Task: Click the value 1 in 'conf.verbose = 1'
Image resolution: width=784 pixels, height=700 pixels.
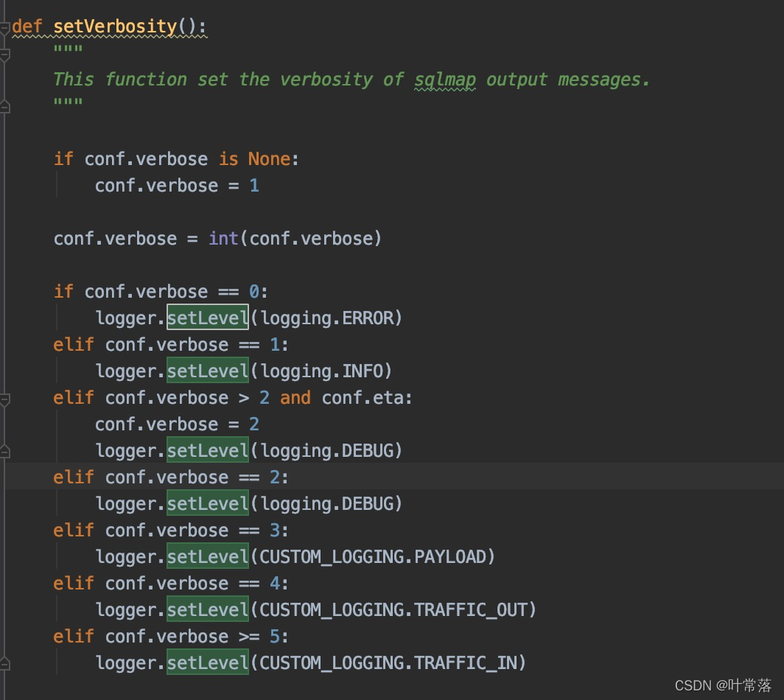Action: pyautogui.click(x=254, y=186)
